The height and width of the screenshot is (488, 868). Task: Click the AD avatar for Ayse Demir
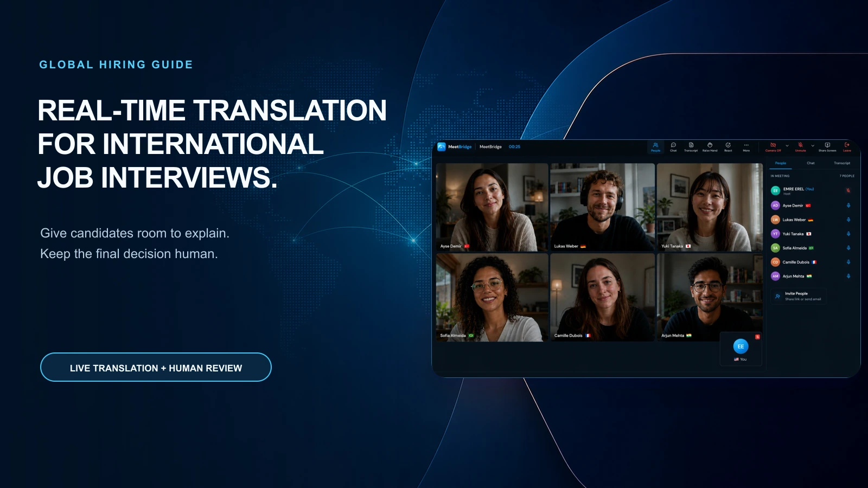click(x=775, y=206)
